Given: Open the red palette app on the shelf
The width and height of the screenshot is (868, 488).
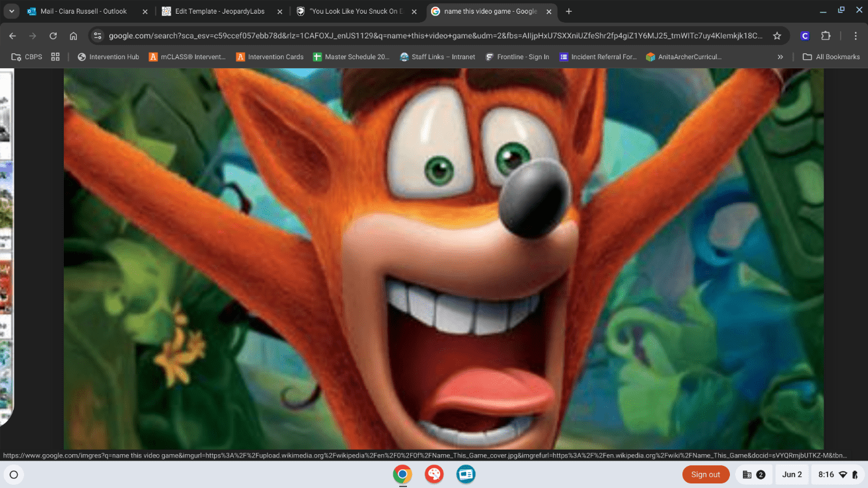Looking at the screenshot, I should pyautogui.click(x=434, y=474).
